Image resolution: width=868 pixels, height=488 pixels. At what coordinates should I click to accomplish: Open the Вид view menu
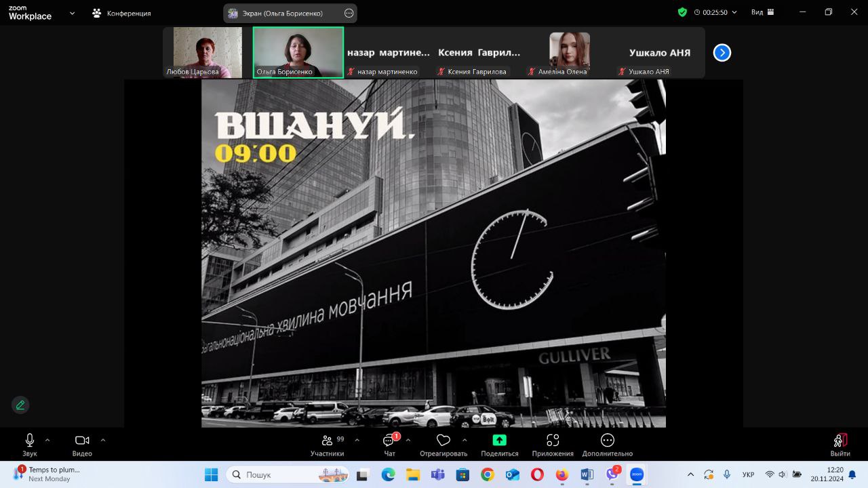[762, 12]
